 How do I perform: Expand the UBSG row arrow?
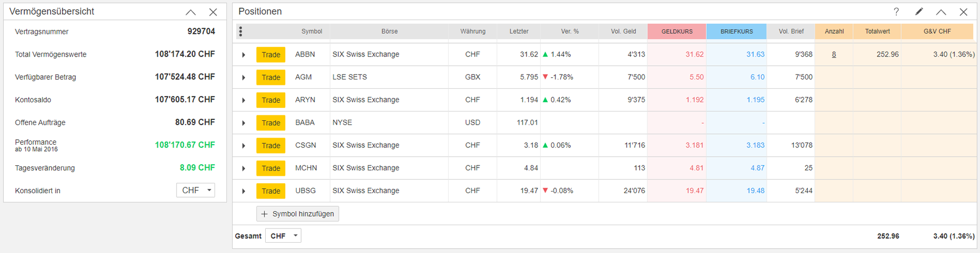(244, 191)
